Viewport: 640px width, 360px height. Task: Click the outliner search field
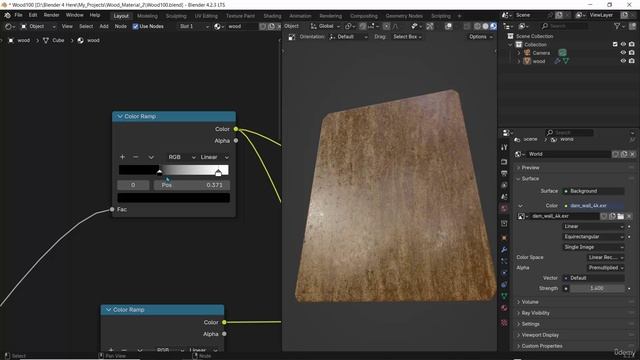pyautogui.click(x=565, y=26)
